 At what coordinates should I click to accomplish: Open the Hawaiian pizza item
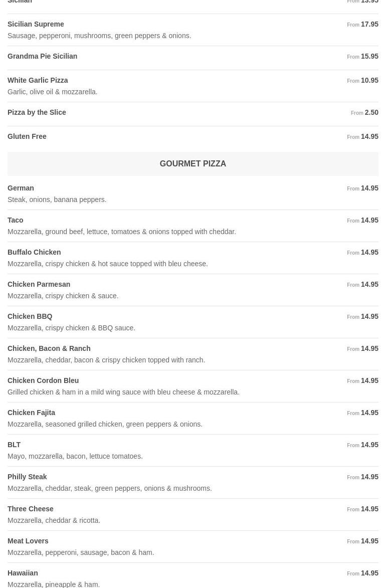click(x=23, y=573)
